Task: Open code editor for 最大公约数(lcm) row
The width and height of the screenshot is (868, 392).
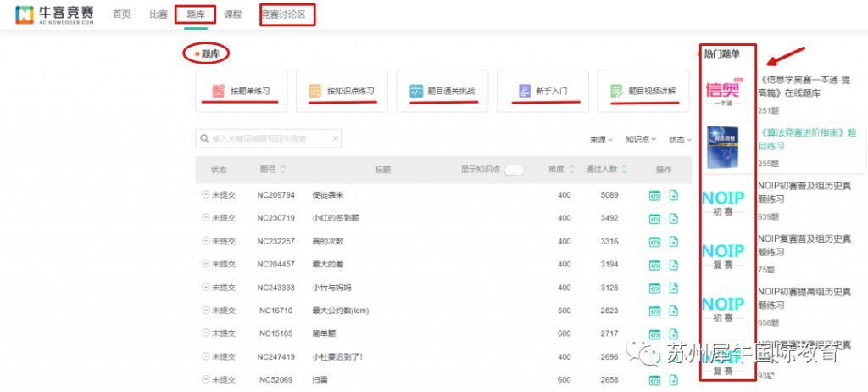Action: tap(654, 311)
